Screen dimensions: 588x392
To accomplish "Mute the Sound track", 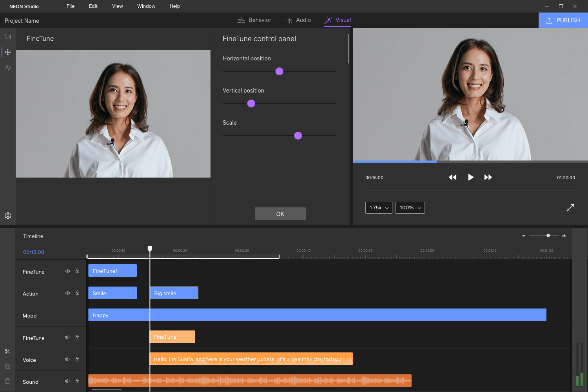I will pos(67,381).
